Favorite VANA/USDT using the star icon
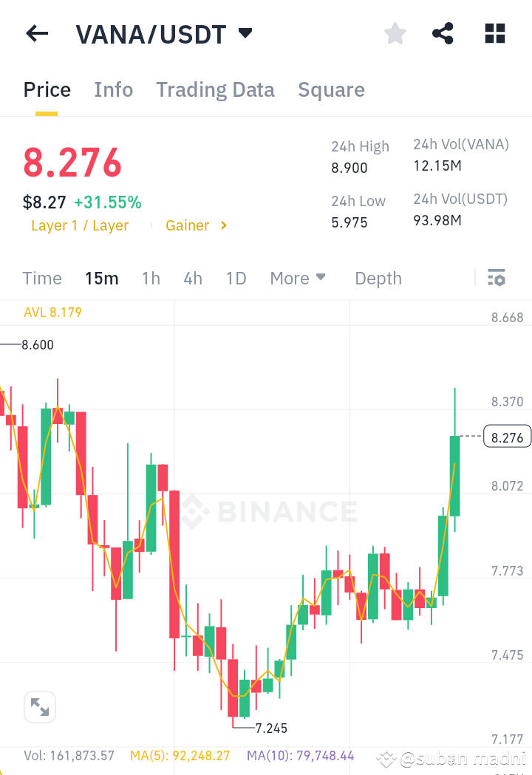532x775 pixels. pos(395,33)
